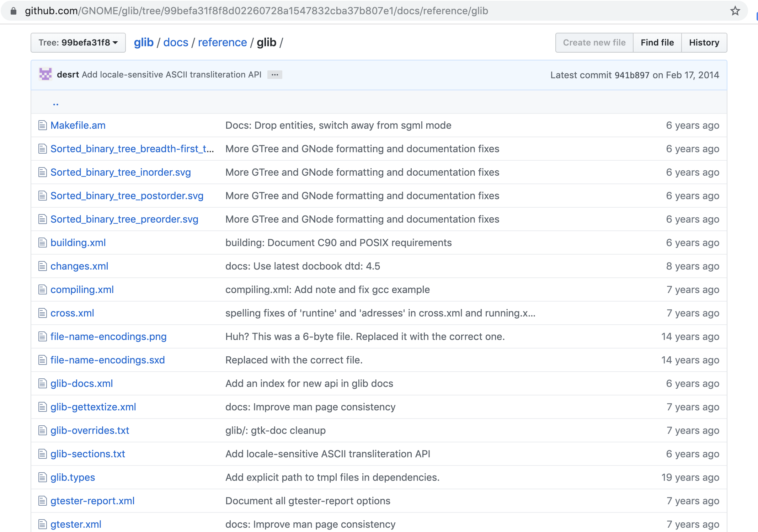Screen dimensions: 758x532
Task: Click the file icon beside glib-overrides.txt
Action: [43, 431]
